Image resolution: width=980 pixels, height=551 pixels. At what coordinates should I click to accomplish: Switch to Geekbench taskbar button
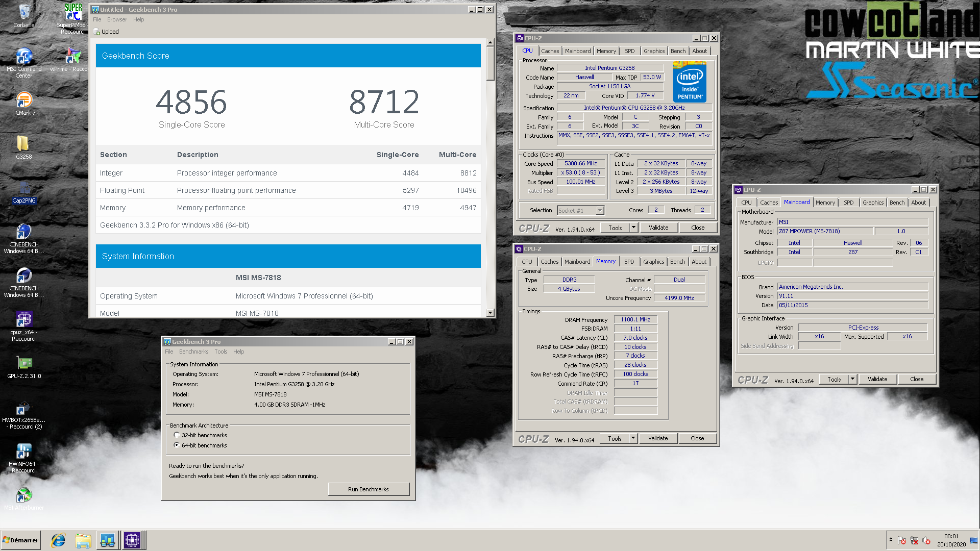pos(108,540)
